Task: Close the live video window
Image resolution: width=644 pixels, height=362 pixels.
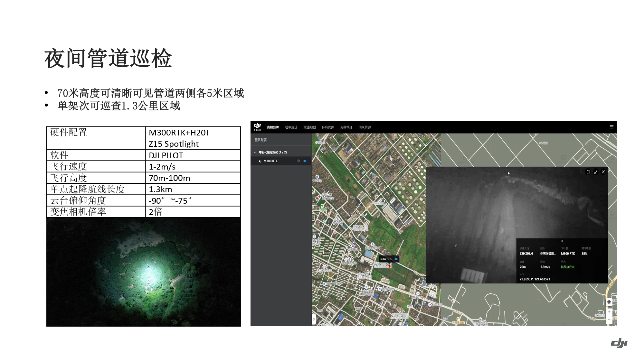Action: click(x=603, y=172)
